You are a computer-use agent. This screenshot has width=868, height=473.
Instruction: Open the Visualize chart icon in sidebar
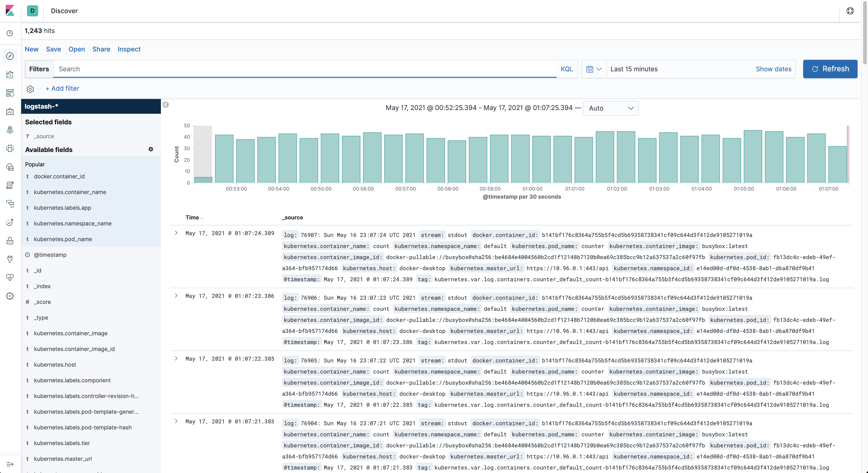coord(10,75)
